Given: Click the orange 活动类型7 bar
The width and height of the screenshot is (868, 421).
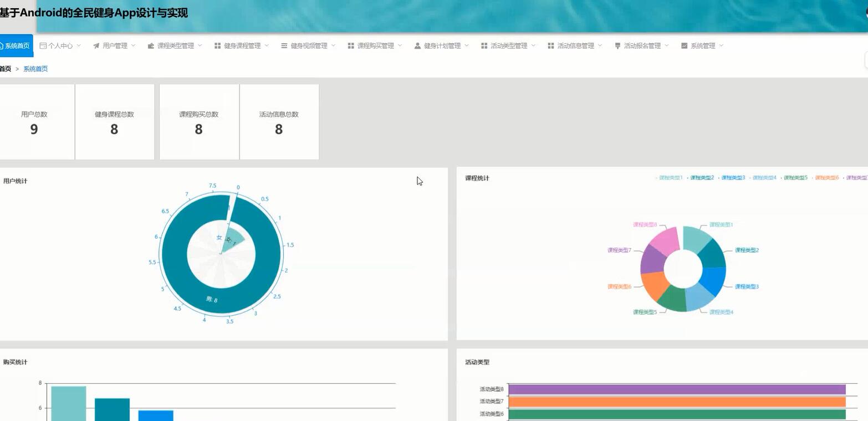Looking at the screenshot, I should click(677, 402).
